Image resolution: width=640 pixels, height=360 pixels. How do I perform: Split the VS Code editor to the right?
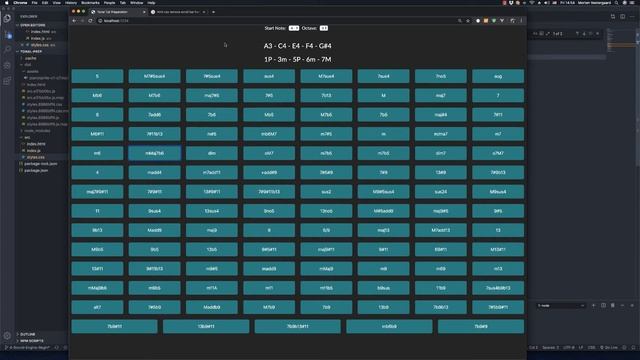coord(622,16)
